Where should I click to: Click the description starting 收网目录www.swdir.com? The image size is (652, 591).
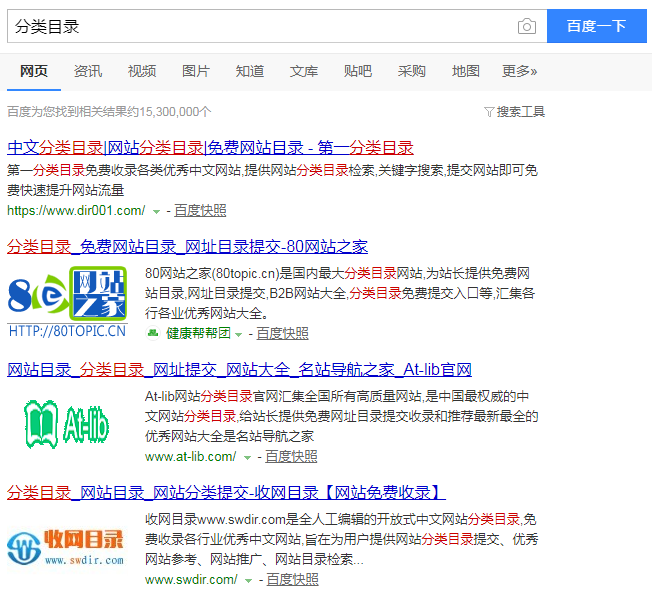(x=341, y=539)
